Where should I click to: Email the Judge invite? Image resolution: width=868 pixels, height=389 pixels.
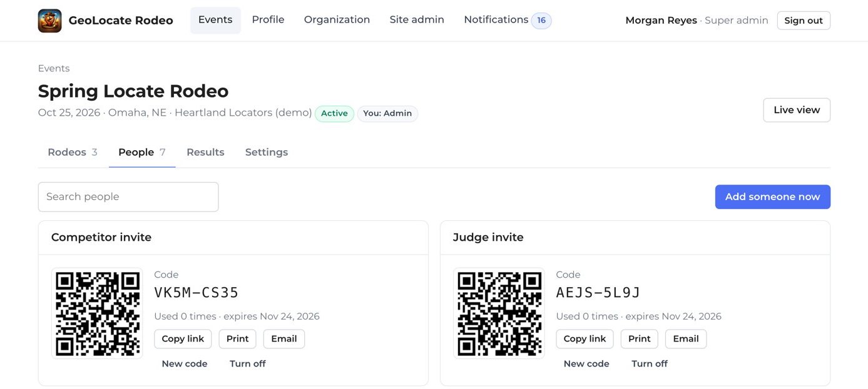(x=686, y=339)
